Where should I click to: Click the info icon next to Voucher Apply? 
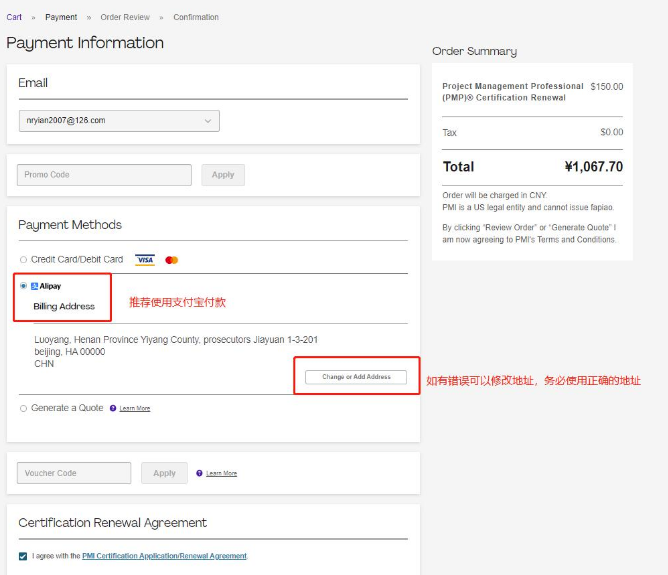(x=200, y=473)
